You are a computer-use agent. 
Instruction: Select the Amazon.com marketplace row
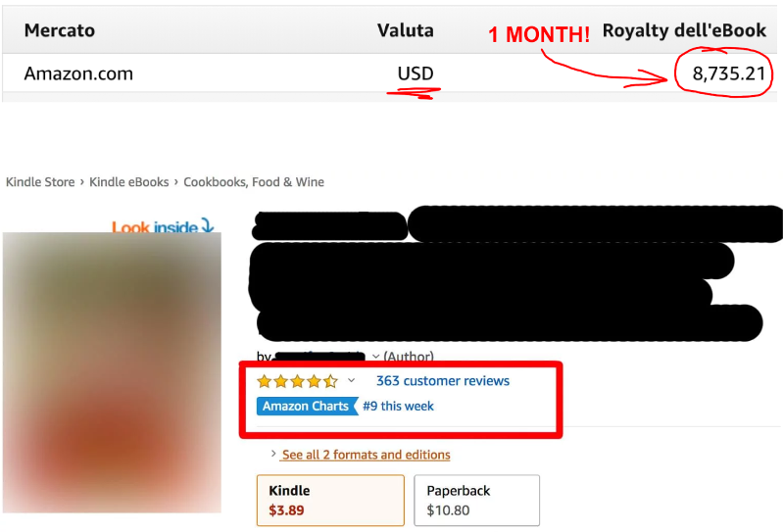point(389,73)
